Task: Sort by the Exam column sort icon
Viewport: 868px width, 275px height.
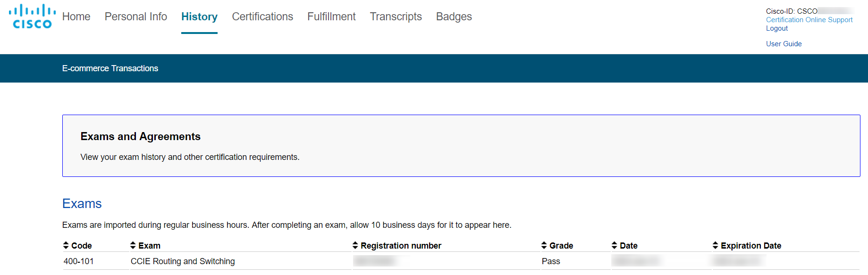Action: click(x=133, y=245)
